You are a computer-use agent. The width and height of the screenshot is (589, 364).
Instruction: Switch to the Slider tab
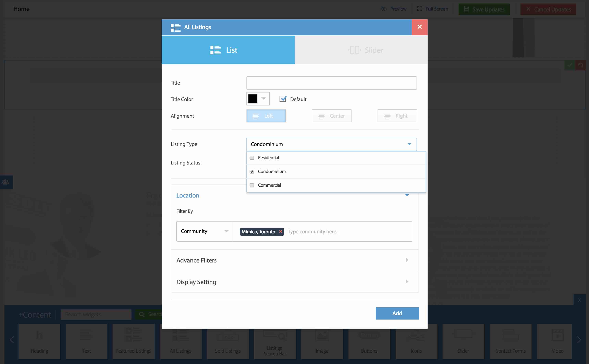pos(361,50)
